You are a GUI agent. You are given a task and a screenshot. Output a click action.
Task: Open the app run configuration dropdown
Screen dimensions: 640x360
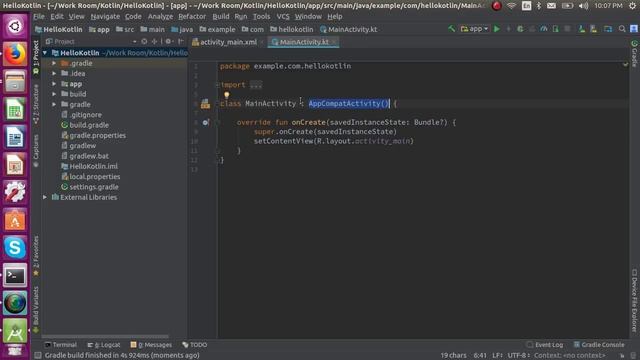pos(474,29)
